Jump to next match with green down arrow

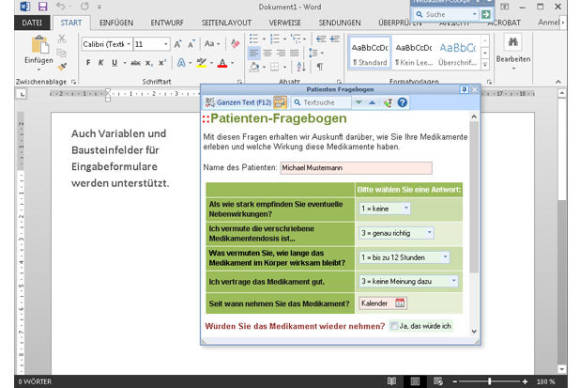click(x=358, y=102)
